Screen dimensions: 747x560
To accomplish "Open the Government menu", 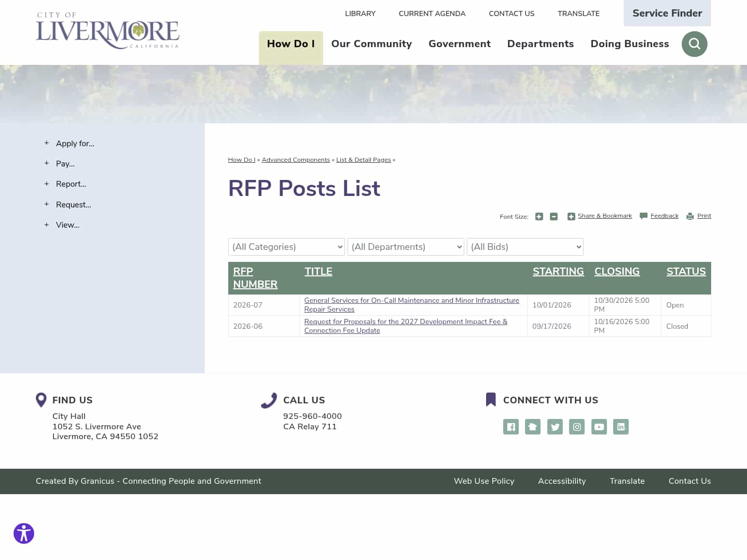I will click(x=460, y=44).
